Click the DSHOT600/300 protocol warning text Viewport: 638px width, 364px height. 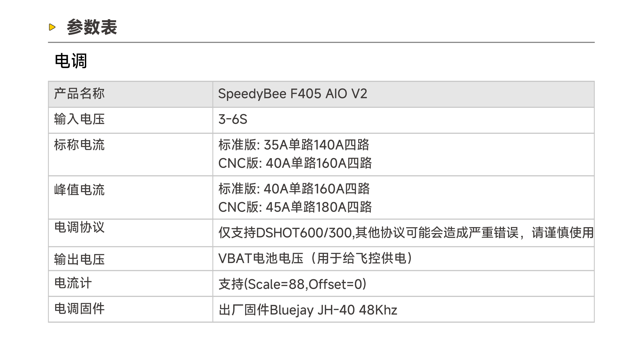click(x=406, y=233)
